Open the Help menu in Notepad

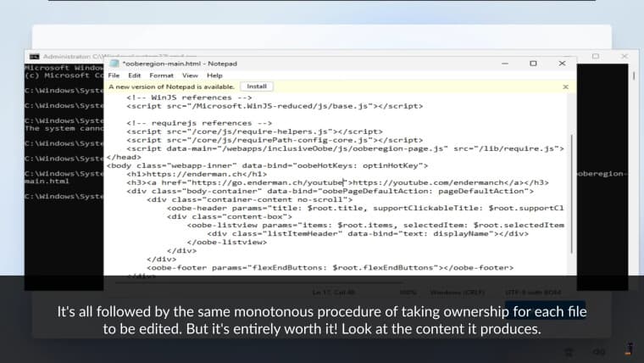point(214,75)
